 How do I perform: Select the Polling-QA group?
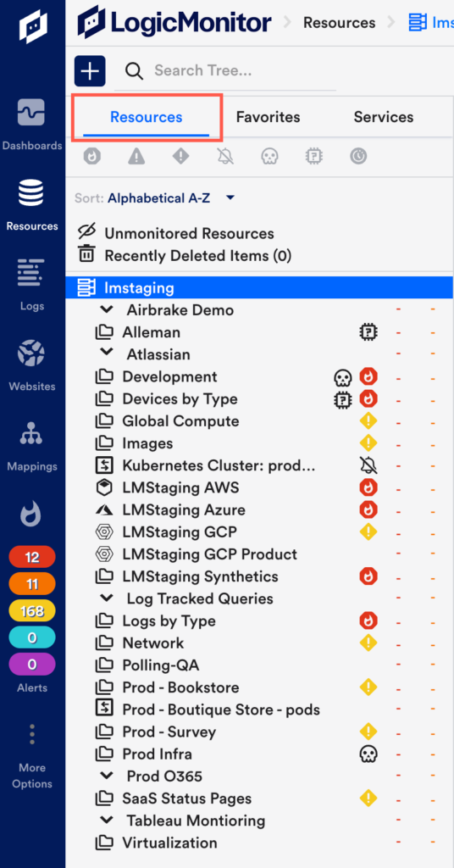160,665
